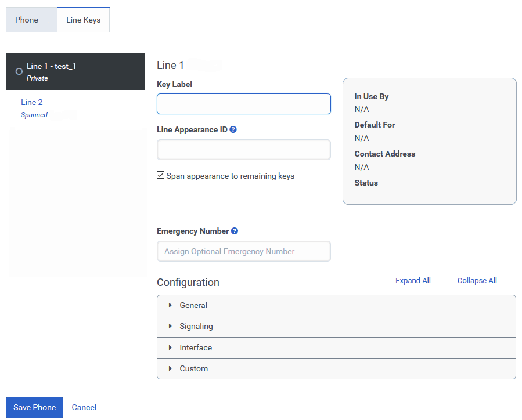This screenshot has height=420, width=522.
Task: Switch to the Phone tab
Action: point(26,19)
